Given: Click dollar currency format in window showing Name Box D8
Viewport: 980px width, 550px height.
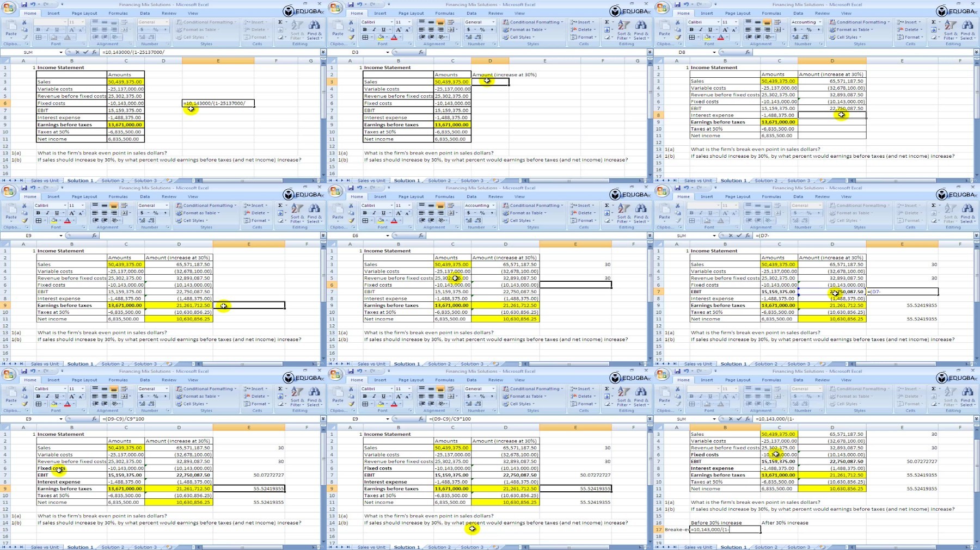Looking at the screenshot, I should 796,30.
